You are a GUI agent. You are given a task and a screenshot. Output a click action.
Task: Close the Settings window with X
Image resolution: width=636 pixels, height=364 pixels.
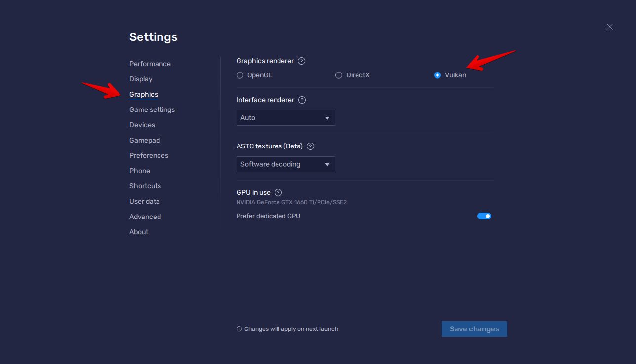click(x=610, y=27)
